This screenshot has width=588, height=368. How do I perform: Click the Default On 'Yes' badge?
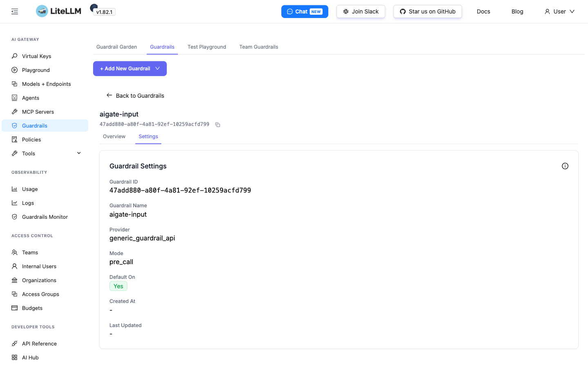coord(118,286)
